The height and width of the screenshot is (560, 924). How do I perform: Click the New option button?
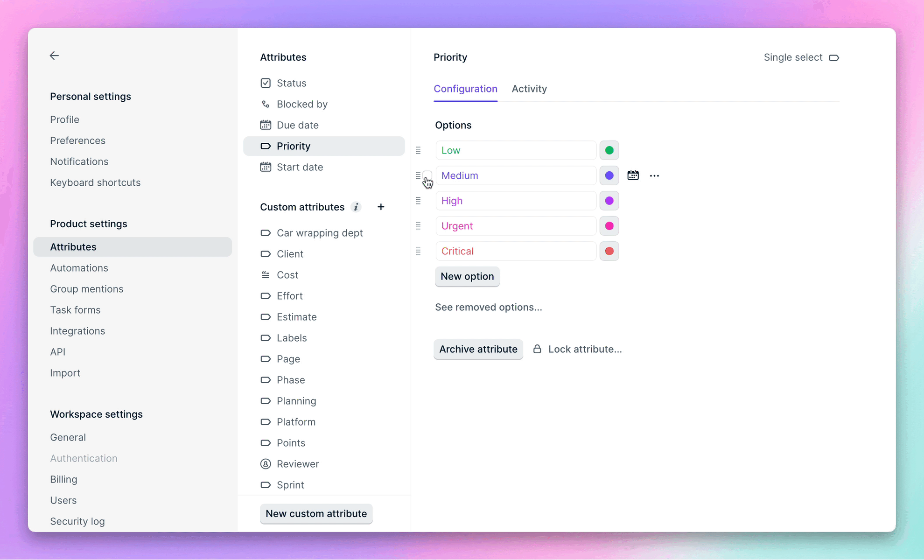(x=467, y=276)
